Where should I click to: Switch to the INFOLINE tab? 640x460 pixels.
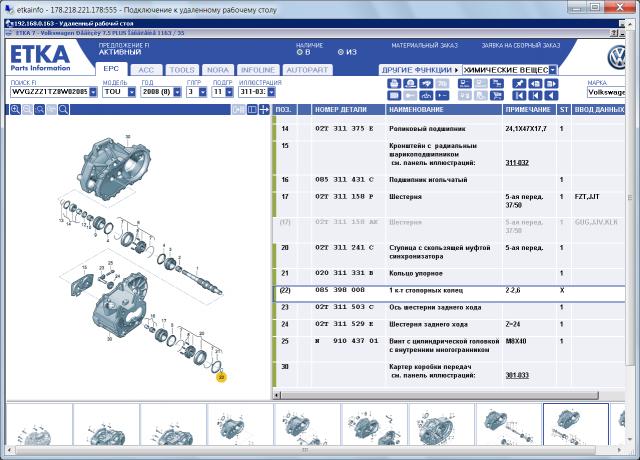coord(258,70)
